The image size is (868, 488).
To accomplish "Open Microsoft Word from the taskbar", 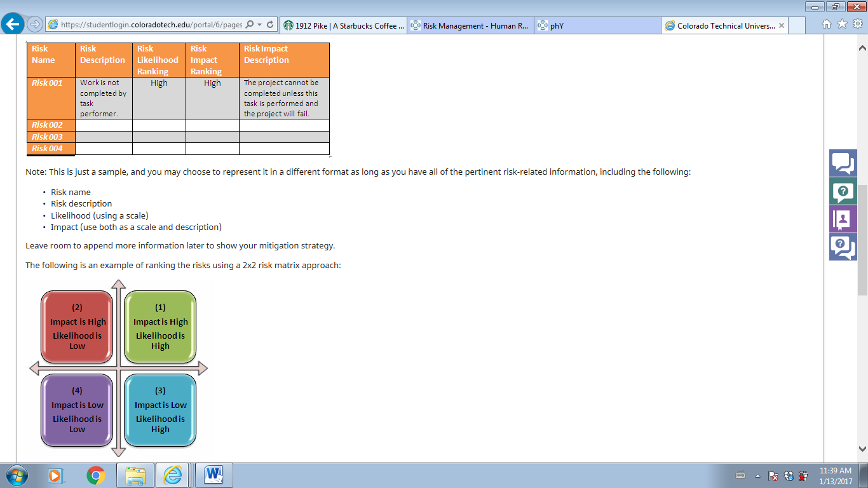I will (214, 475).
